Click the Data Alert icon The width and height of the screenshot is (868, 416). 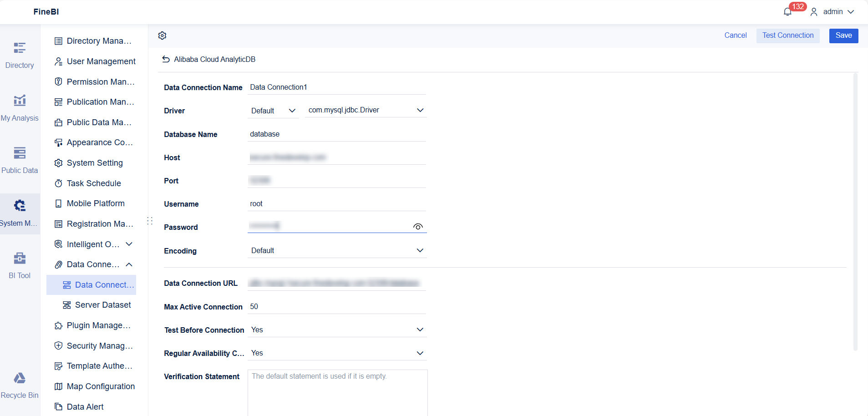(58, 407)
